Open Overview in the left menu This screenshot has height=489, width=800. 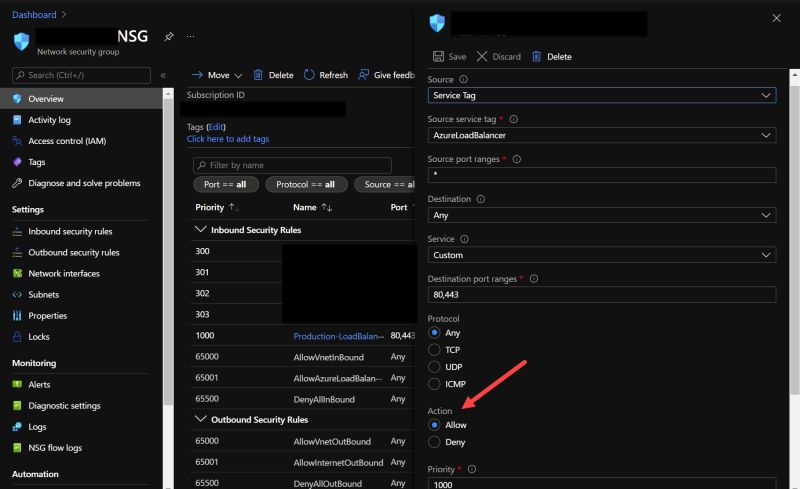(x=82, y=99)
